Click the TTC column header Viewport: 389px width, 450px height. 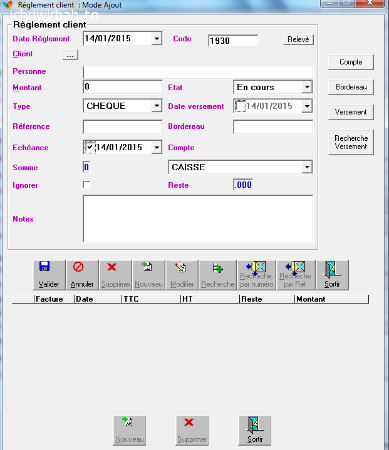click(x=151, y=299)
